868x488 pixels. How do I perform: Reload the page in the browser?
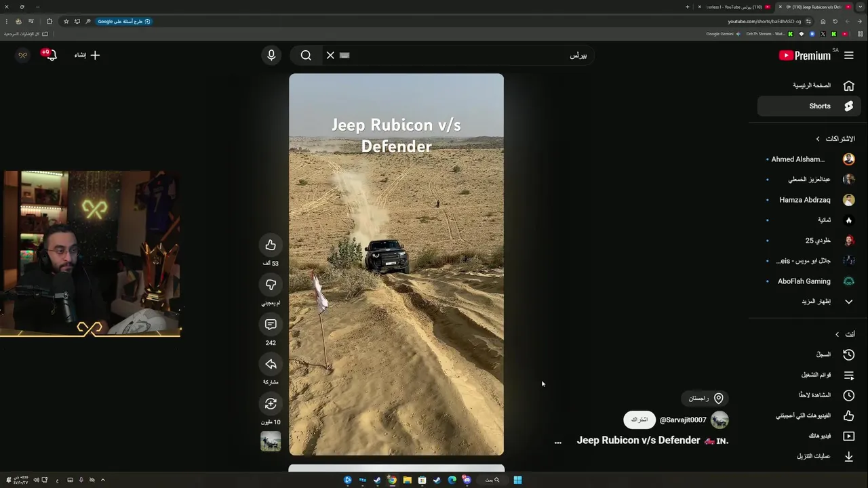(835, 22)
